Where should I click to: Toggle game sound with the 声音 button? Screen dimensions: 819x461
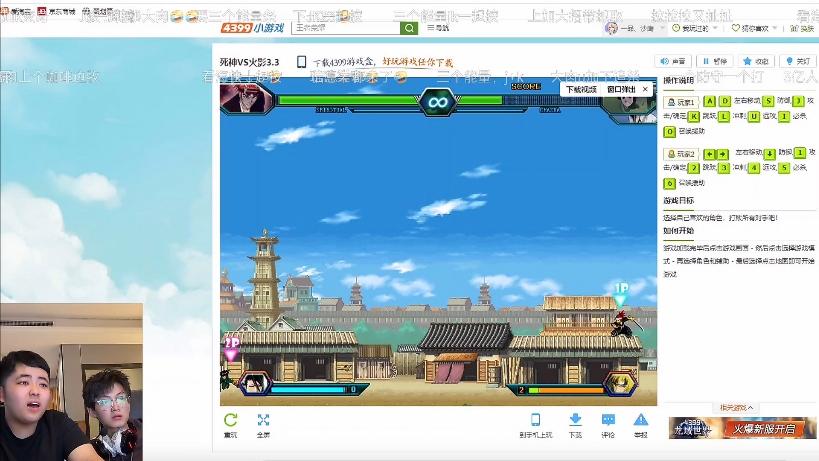coord(675,61)
